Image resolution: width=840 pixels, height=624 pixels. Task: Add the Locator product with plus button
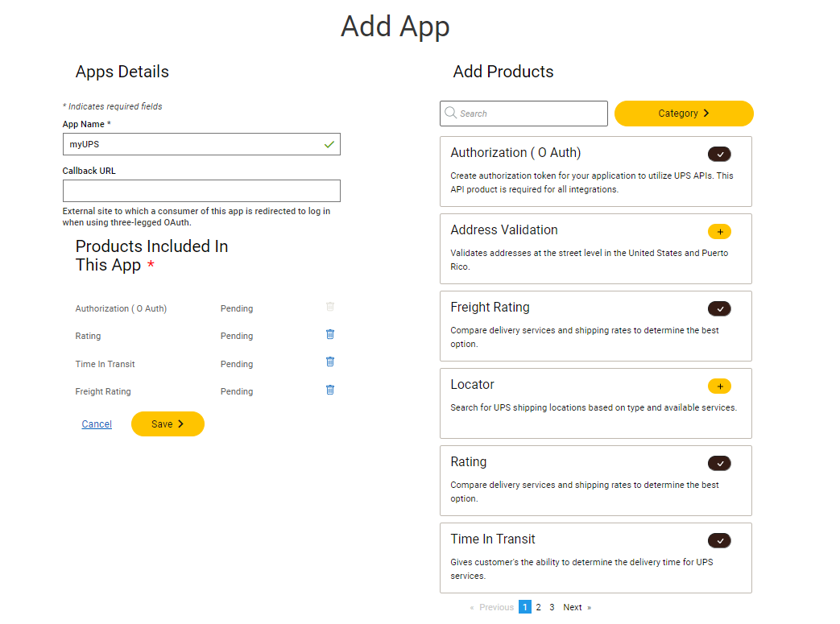pos(719,386)
